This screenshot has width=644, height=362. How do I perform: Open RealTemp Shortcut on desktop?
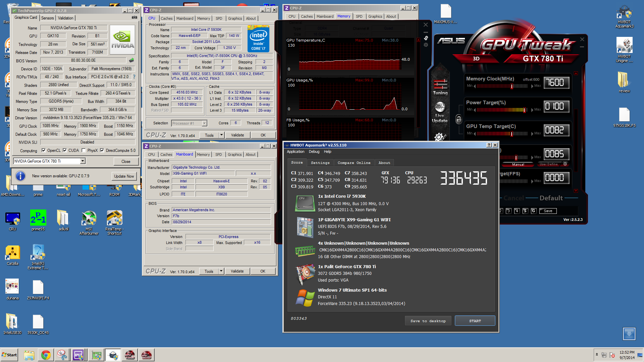[x=114, y=223]
